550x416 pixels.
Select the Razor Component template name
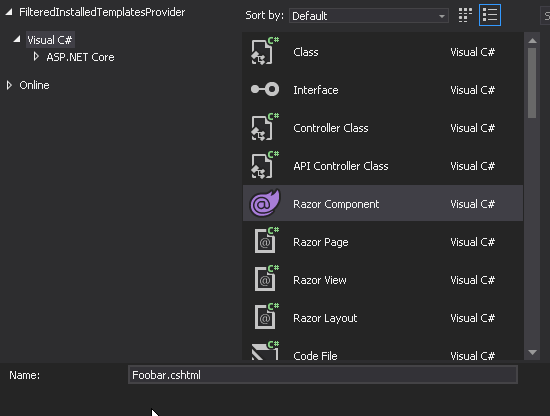click(336, 204)
